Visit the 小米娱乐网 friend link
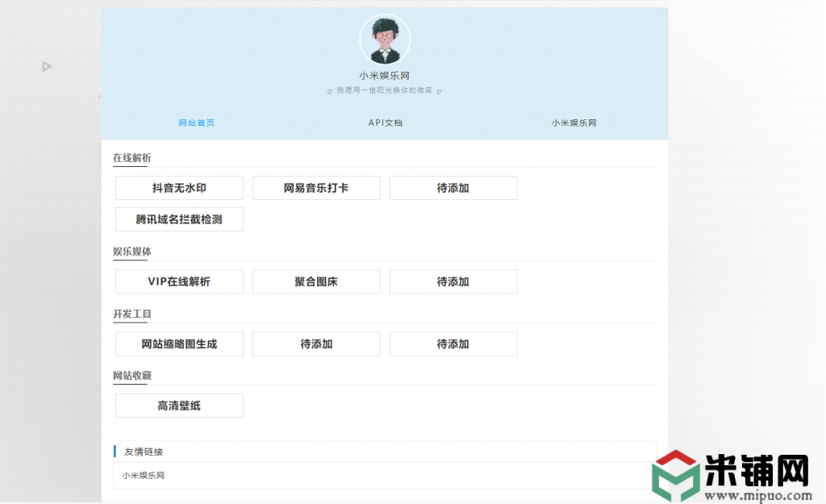The image size is (826, 504). [144, 476]
